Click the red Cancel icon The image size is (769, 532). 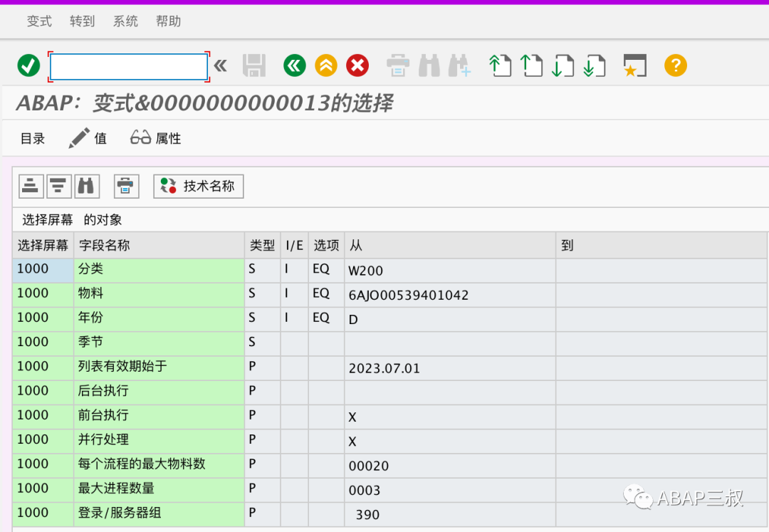pyautogui.click(x=357, y=66)
